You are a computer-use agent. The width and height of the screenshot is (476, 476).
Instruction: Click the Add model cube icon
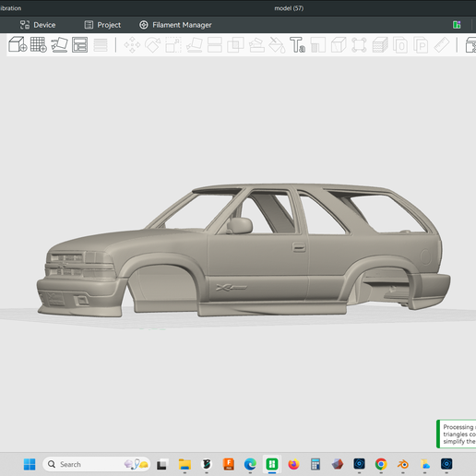pyautogui.click(x=18, y=44)
